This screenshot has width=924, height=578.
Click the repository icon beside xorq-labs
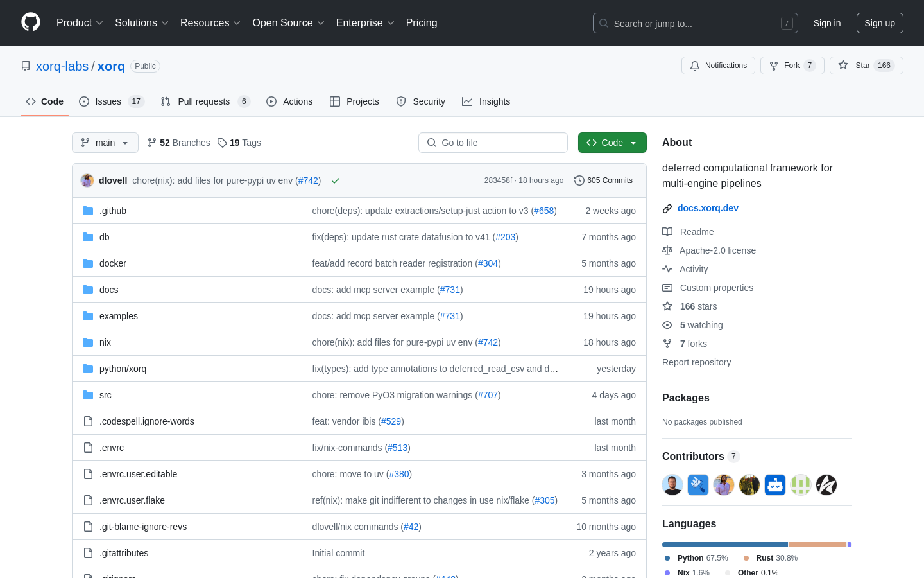point(26,66)
